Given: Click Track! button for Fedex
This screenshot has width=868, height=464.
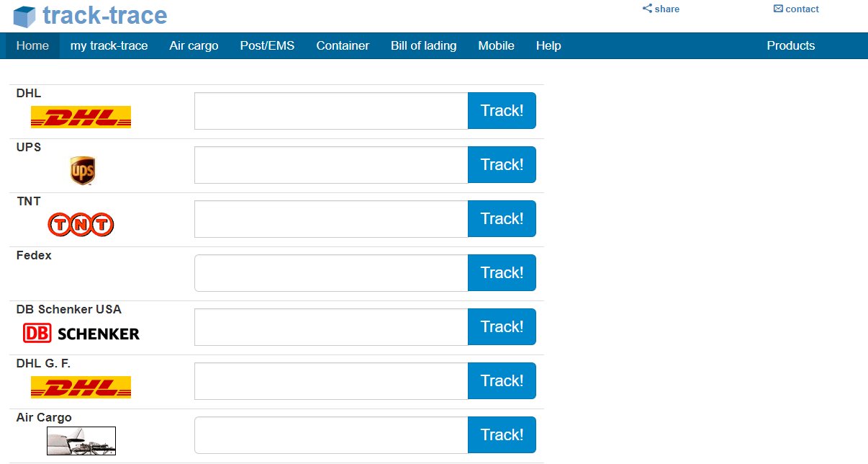Looking at the screenshot, I should click(x=502, y=273).
